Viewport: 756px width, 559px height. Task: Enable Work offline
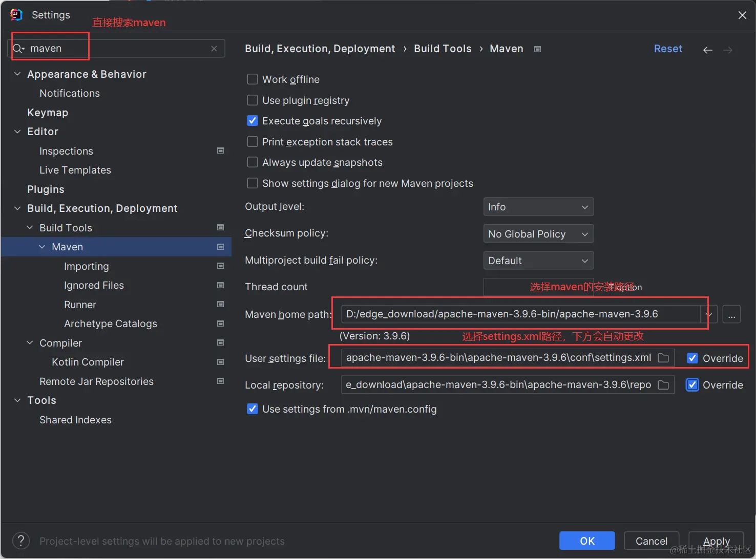point(253,79)
